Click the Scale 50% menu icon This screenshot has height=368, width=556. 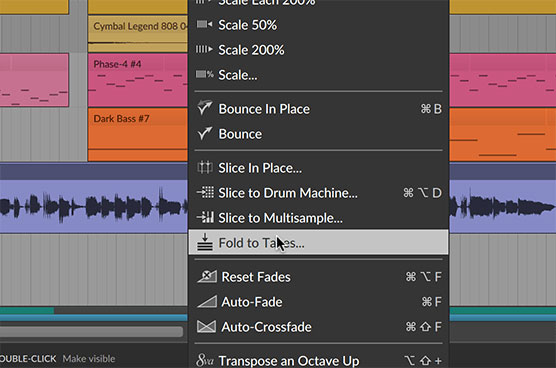pyautogui.click(x=205, y=24)
